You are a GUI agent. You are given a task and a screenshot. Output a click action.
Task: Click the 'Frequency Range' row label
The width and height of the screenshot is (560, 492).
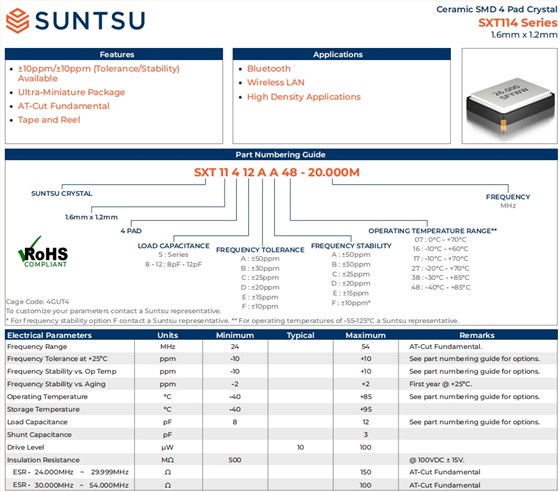point(37,347)
